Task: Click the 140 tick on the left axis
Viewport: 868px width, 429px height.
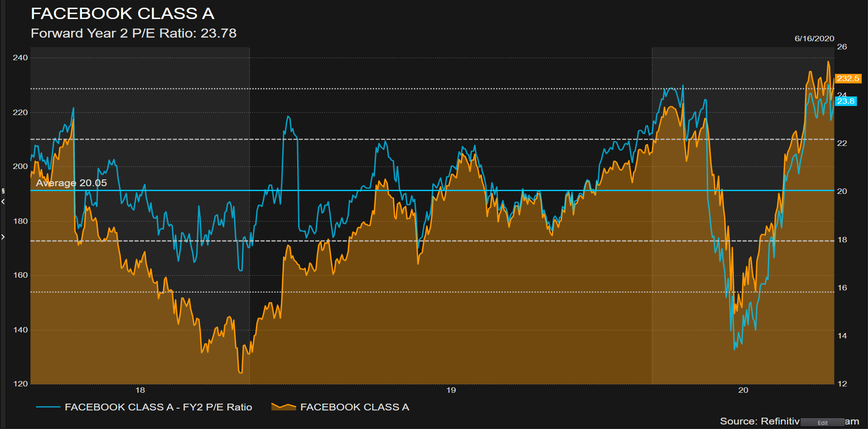Action: pos(20,330)
